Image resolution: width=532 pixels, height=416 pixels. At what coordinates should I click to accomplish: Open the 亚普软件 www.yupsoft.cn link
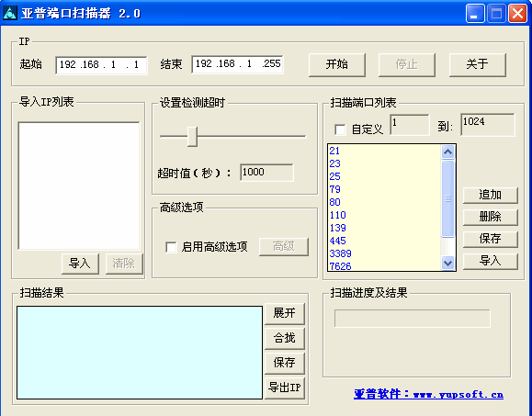(428, 394)
